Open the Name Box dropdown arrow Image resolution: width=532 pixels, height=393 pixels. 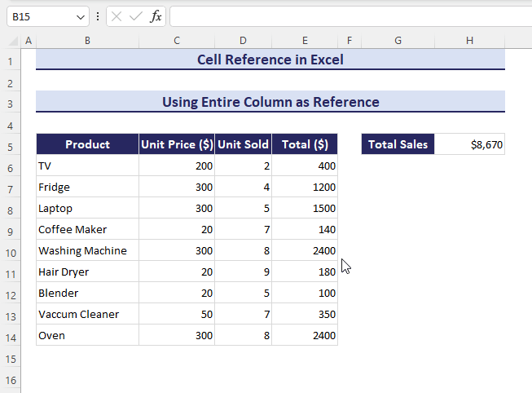pos(80,16)
